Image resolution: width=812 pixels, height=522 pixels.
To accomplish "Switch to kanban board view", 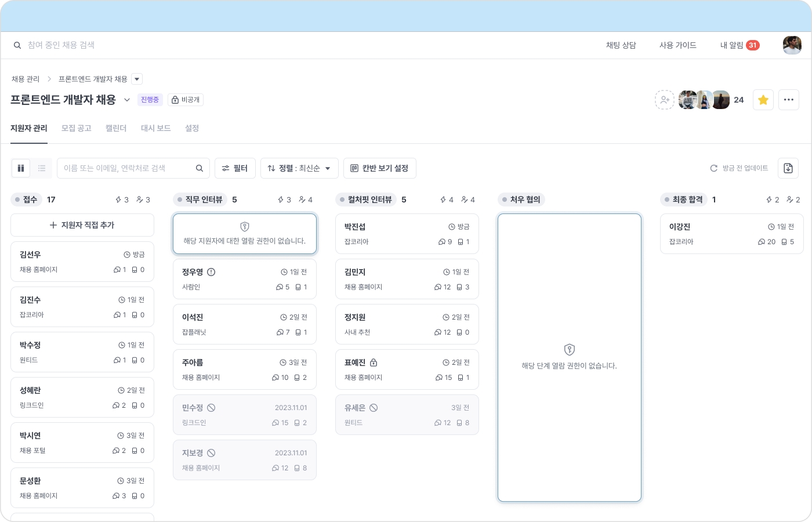I will [21, 168].
